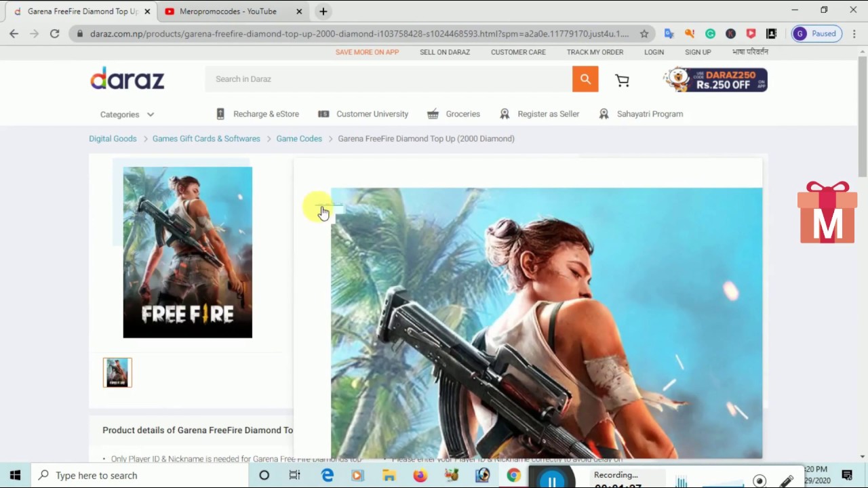Image resolution: width=868 pixels, height=488 pixels.
Task: Click SELL ON DARAZ link
Action: (445, 52)
